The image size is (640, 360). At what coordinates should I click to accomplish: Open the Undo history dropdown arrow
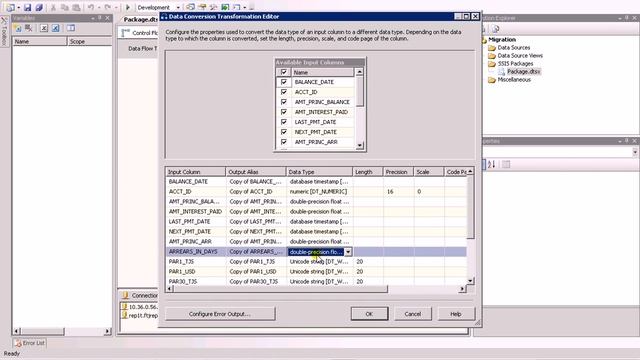point(98,7)
